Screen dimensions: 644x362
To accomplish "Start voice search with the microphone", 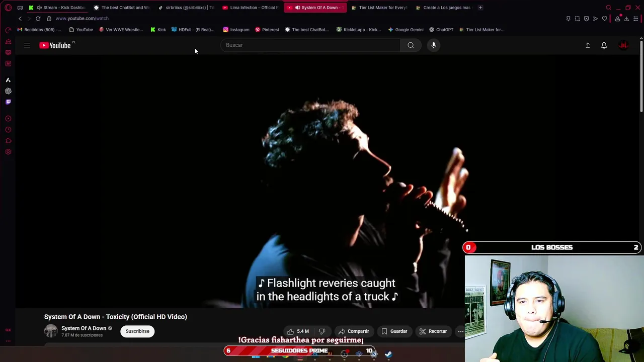I will [433, 45].
